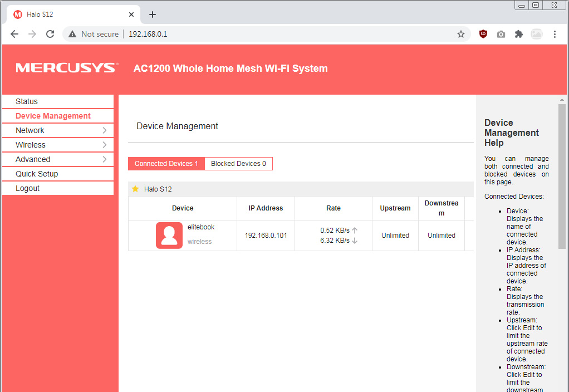The height and width of the screenshot is (392, 569).
Task: Click the elitebook device name
Action: point(201,227)
